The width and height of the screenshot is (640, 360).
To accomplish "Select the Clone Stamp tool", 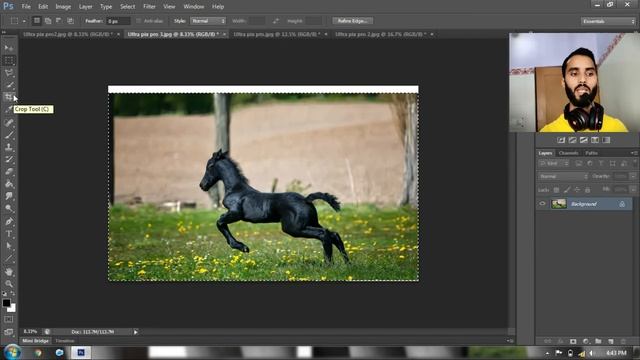I will pyautogui.click(x=9, y=147).
